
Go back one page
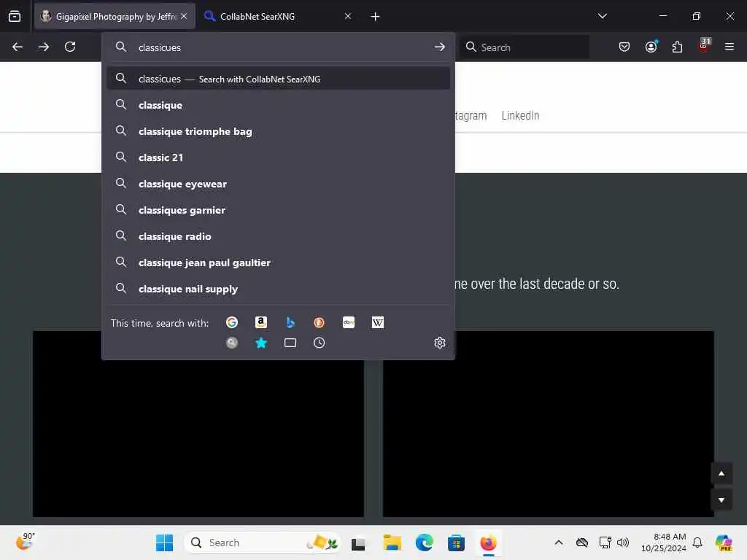pos(18,47)
